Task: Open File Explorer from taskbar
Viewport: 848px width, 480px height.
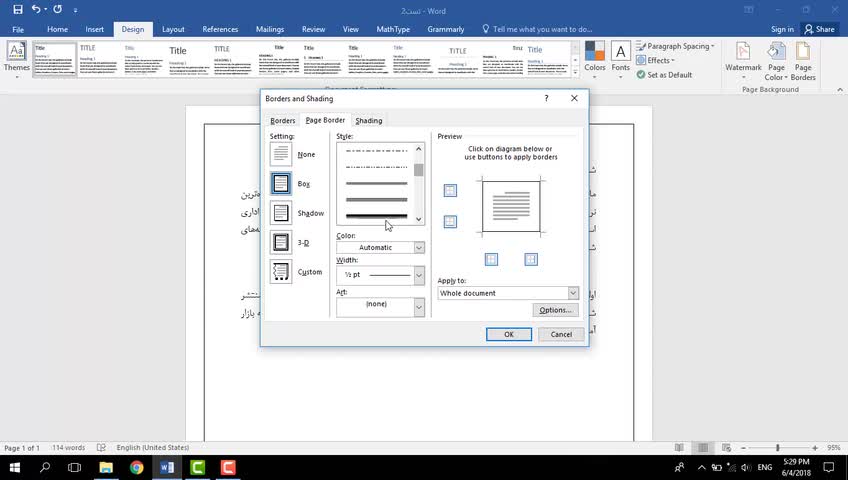Action: point(106,468)
